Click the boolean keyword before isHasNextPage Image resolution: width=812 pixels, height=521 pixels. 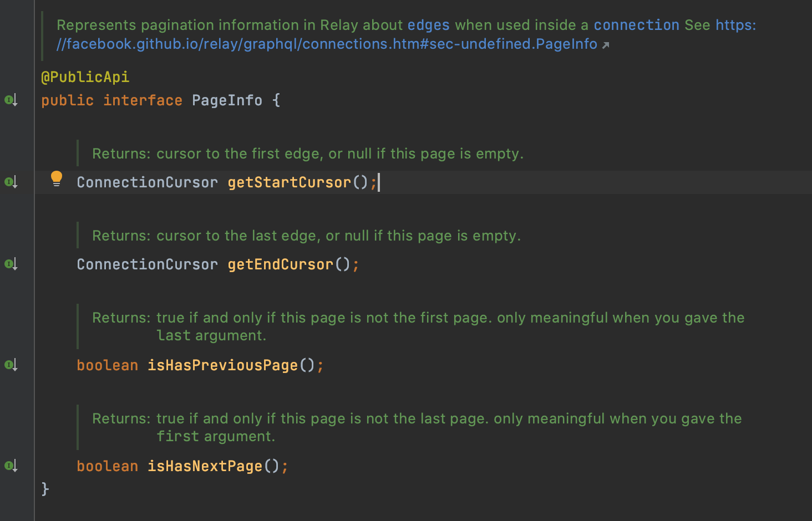107,466
